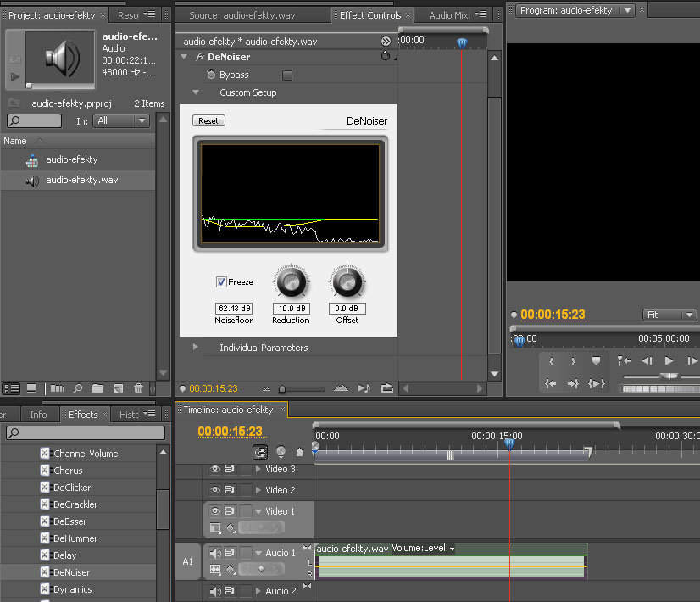Switch to the Info tab
700x602 pixels.
(38, 415)
